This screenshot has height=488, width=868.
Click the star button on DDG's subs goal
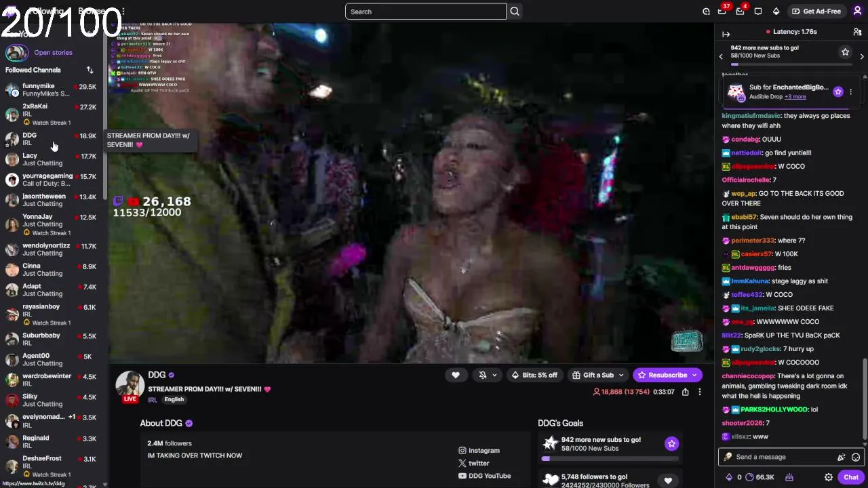[671, 443]
